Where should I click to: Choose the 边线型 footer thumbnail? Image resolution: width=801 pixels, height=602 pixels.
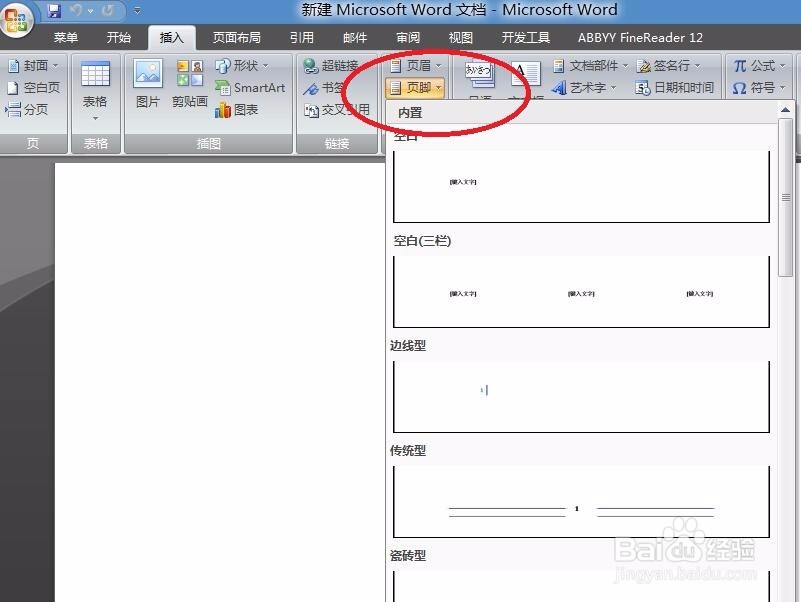point(581,397)
